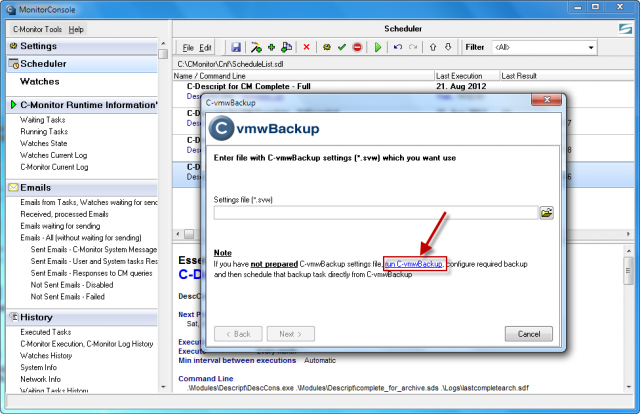Open the Filter dropdown showing <All>
640x414 pixels.
[544, 47]
